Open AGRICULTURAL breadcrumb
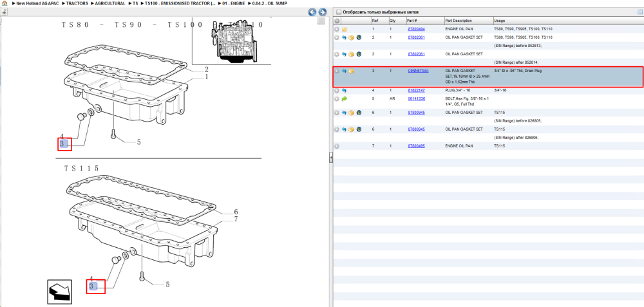Viewport: 644px width, 307px height. (110, 3)
